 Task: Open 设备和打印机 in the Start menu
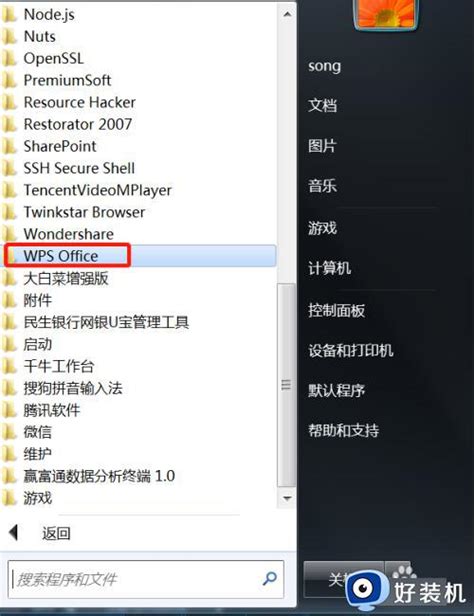(x=351, y=350)
